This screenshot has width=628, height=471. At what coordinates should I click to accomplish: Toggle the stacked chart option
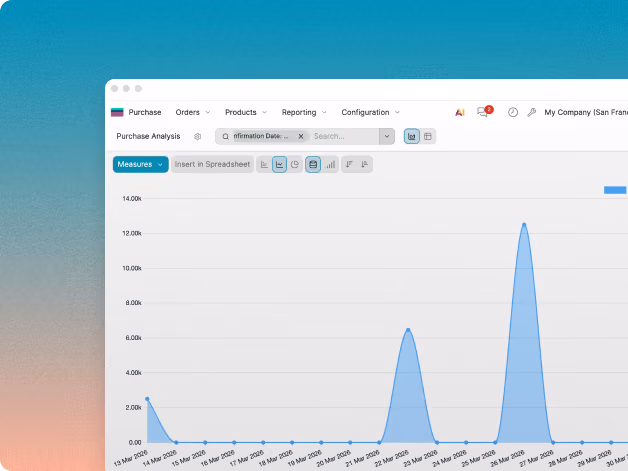313,165
